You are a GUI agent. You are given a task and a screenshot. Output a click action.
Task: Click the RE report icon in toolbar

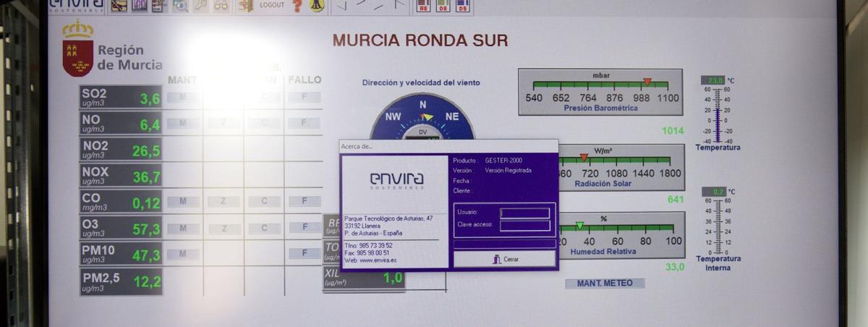[x=423, y=7]
